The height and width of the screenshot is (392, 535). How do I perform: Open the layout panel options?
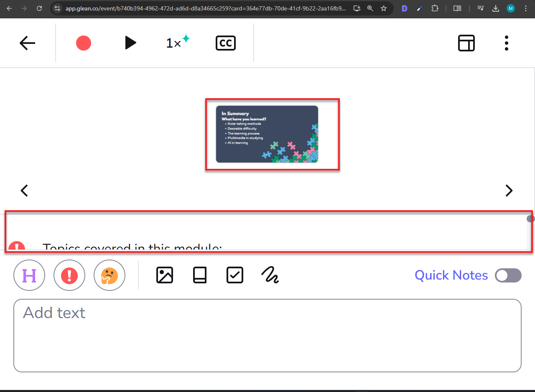tap(466, 43)
